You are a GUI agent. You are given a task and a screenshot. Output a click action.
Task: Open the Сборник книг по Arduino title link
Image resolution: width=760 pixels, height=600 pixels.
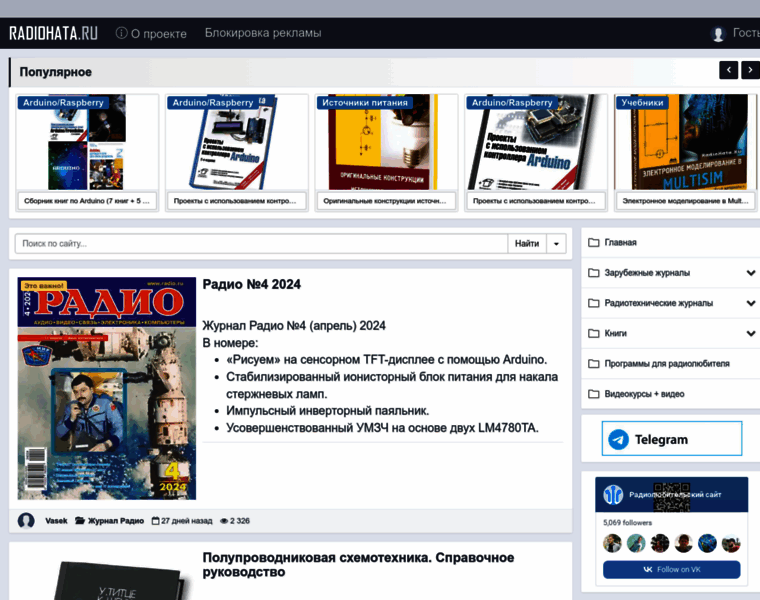coord(87,201)
